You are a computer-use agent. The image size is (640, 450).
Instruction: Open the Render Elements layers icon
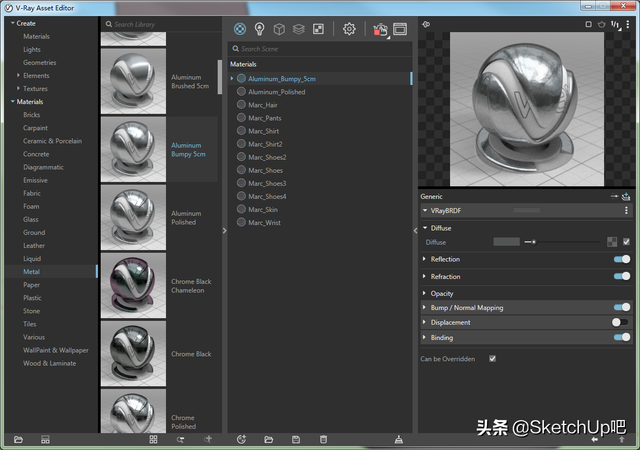pyautogui.click(x=298, y=29)
